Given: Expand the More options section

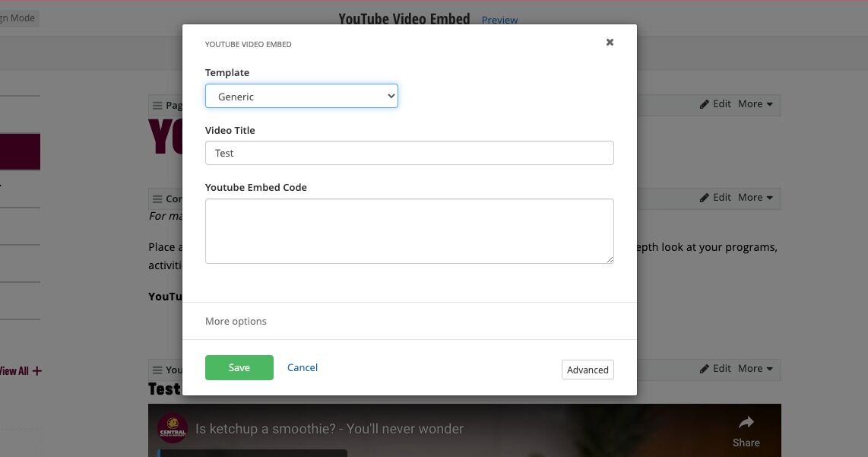Looking at the screenshot, I should 236,322.
